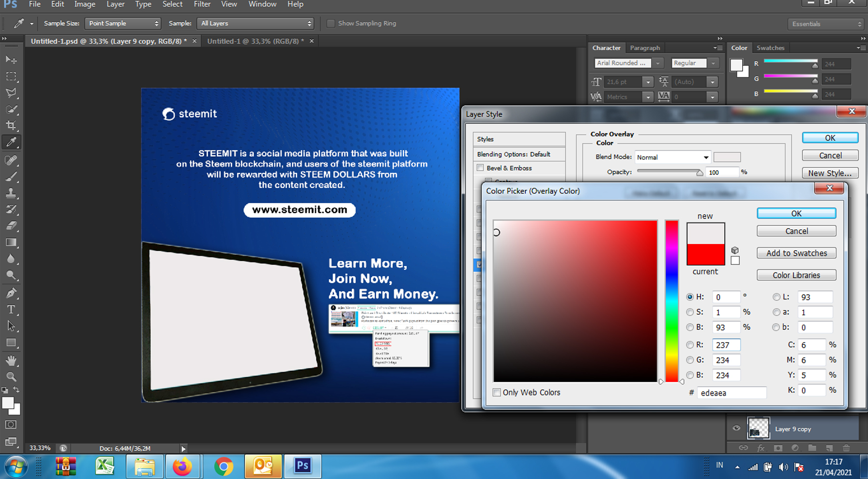This screenshot has height=479, width=868.
Task: Select the Crop tool
Action: tap(11, 126)
